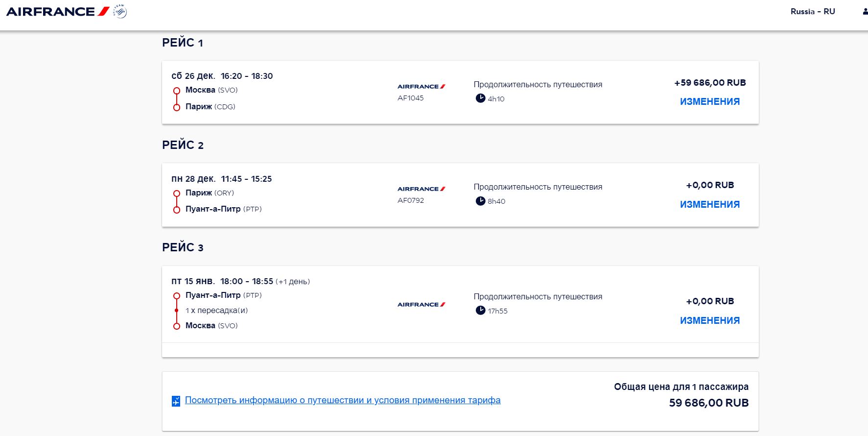Click the Air France logo on flight 3
The image size is (868, 436).
pyautogui.click(x=422, y=304)
